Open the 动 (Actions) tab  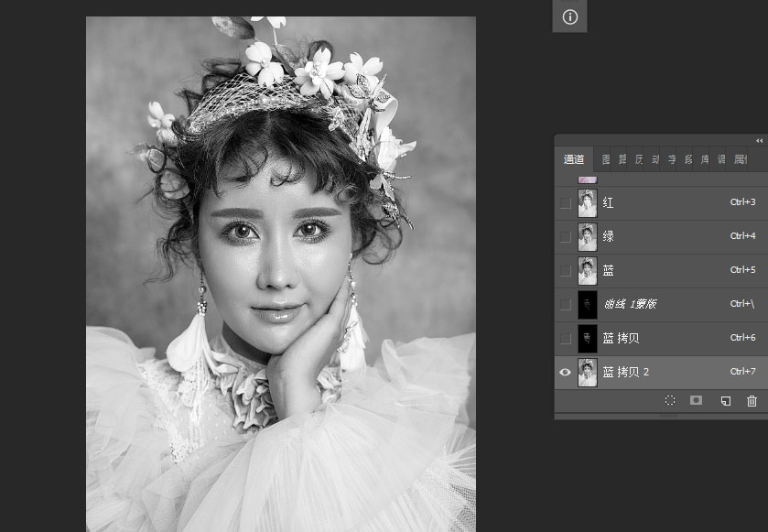coord(655,159)
